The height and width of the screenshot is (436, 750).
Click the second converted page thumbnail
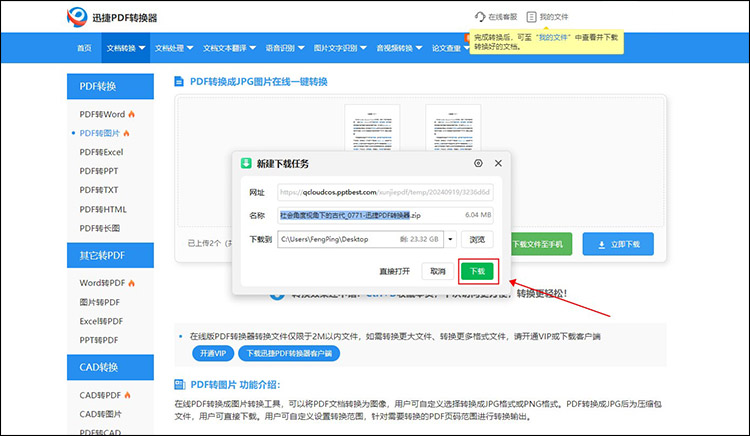tap(453, 128)
